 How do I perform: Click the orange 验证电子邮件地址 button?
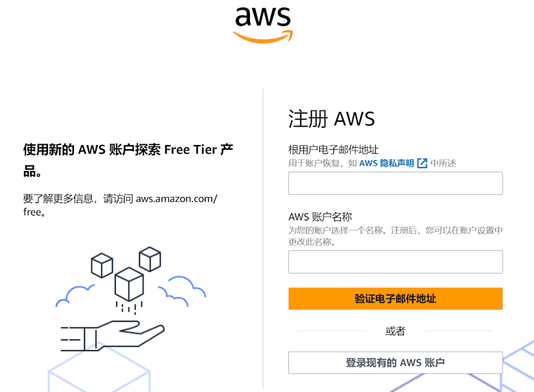396,299
